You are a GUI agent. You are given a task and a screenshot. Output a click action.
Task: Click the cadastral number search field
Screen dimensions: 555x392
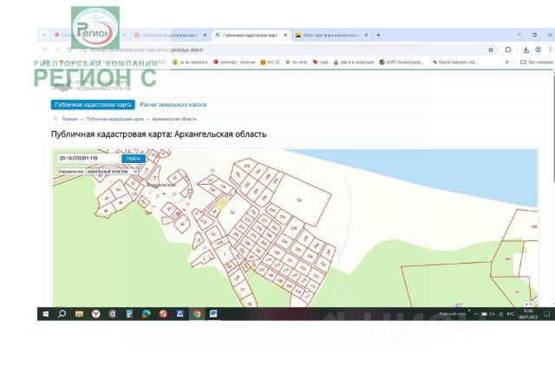tap(88, 159)
